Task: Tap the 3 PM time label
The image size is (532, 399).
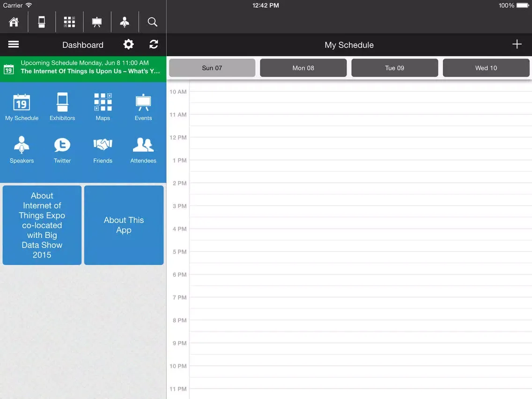Action: (179, 206)
